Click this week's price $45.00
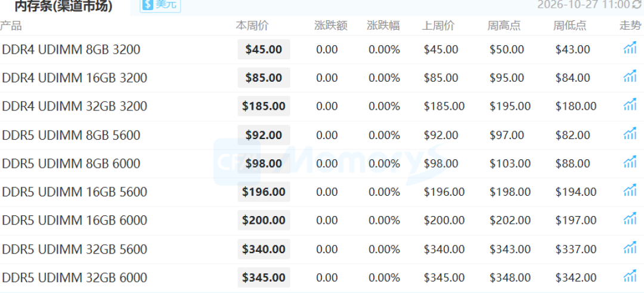The image size is (644, 293). (264, 50)
